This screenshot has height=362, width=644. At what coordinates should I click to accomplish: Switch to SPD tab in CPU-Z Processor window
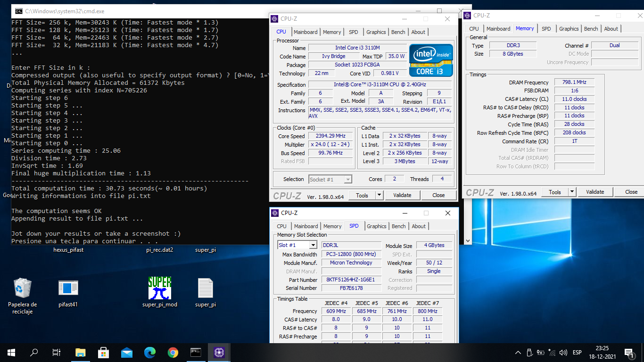(354, 32)
